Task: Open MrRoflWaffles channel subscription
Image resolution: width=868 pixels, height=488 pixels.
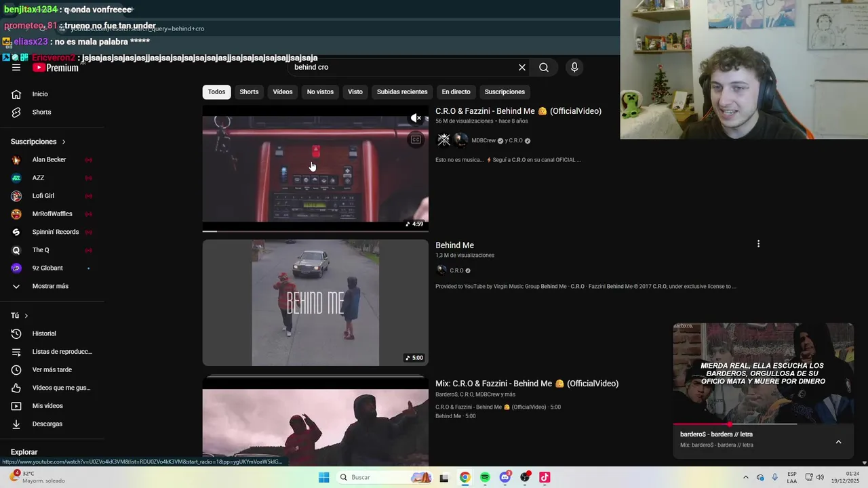Action: point(52,213)
